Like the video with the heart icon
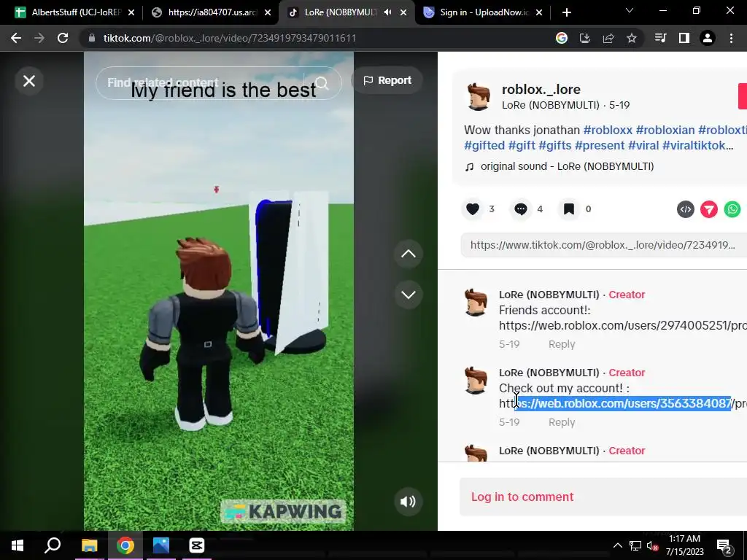Screen dimensions: 747x560 click(x=473, y=209)
